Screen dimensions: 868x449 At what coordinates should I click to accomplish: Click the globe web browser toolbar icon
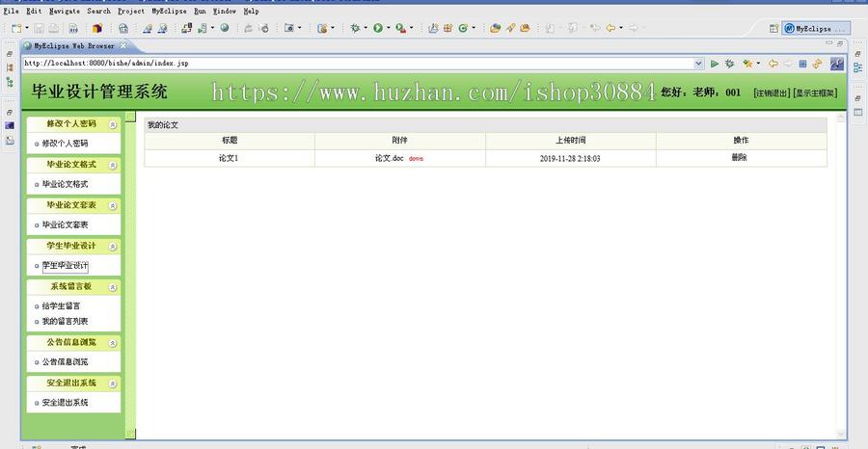pos(224,28)
